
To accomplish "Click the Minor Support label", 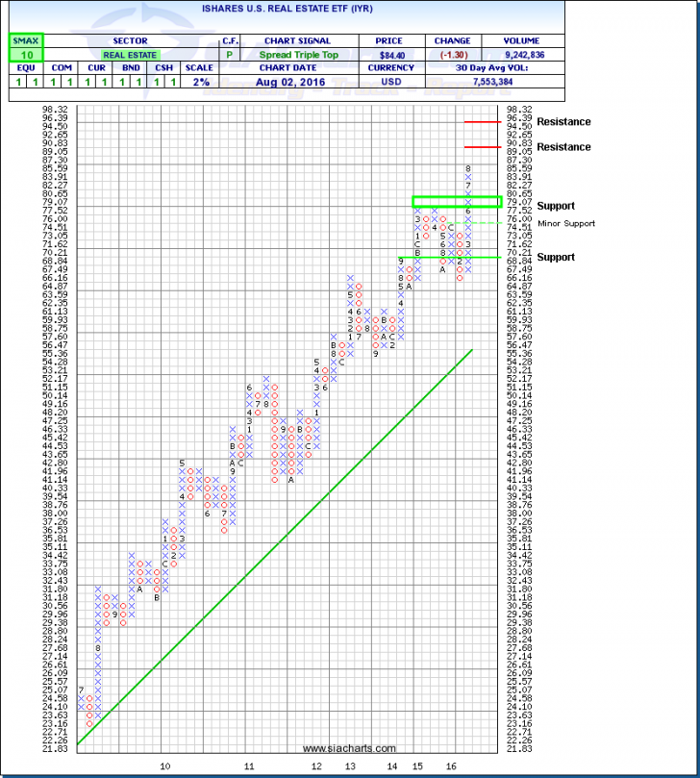I will tap(567, 223).
